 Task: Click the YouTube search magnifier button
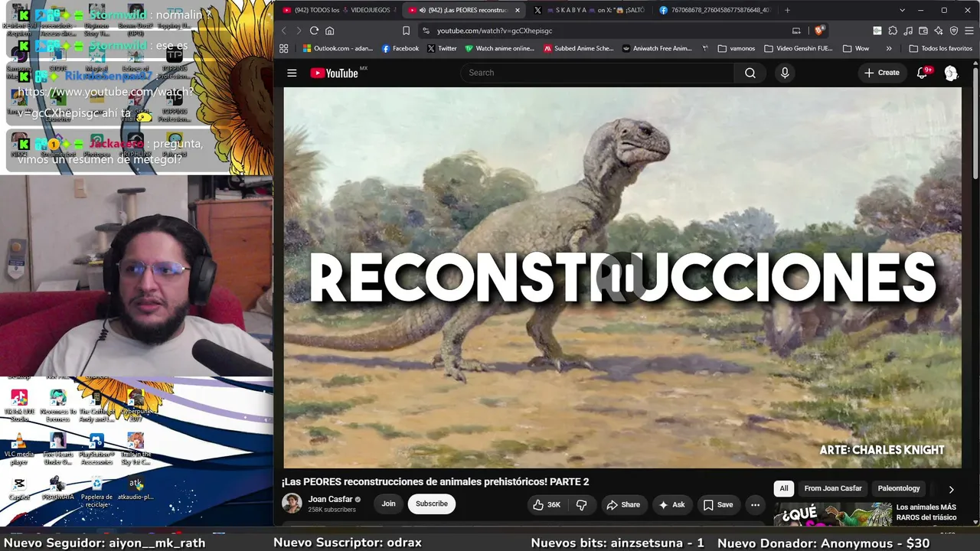click(x=750, y=73)
